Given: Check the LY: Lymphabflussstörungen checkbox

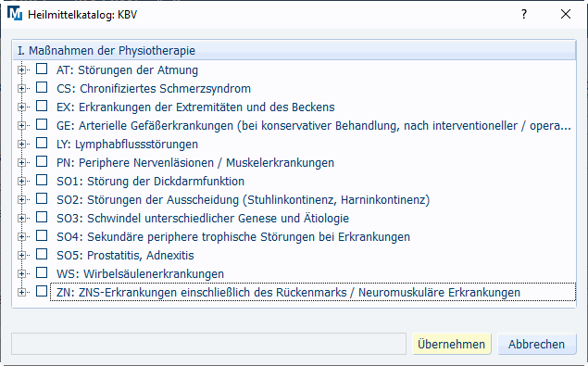Looking at the screenshot, I should pyautogui.click(x=42, y=143).
